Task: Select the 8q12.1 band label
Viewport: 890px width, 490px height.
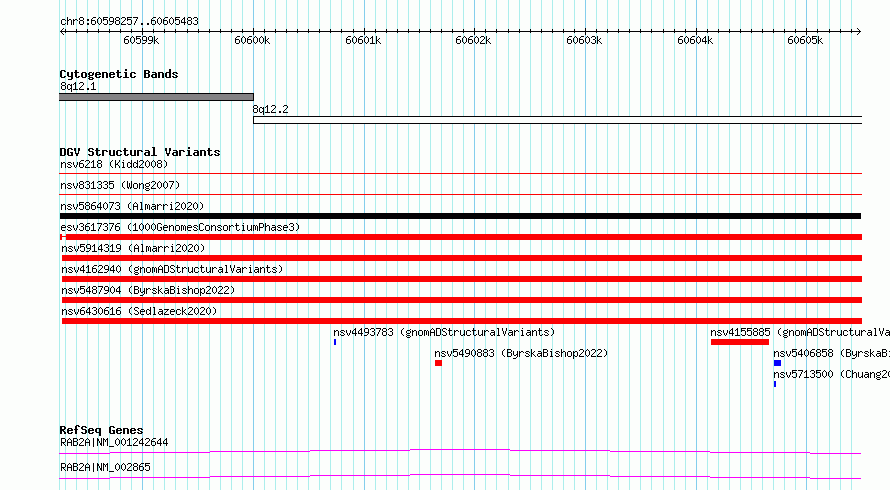Action: pos(78,86)
